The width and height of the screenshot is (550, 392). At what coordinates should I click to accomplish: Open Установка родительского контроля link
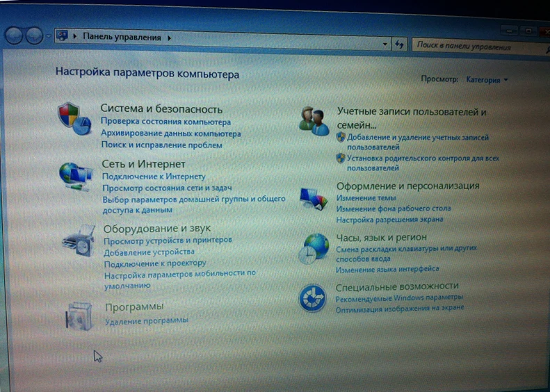tap(423, 163)
